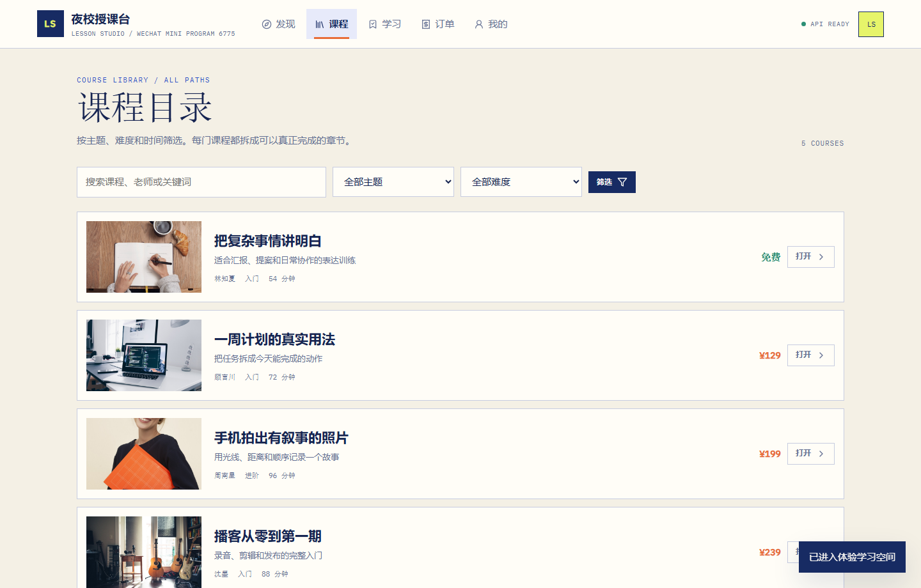Switch to the 课程 tab
The width and height of the screenshot is (921, 588).
331,24
